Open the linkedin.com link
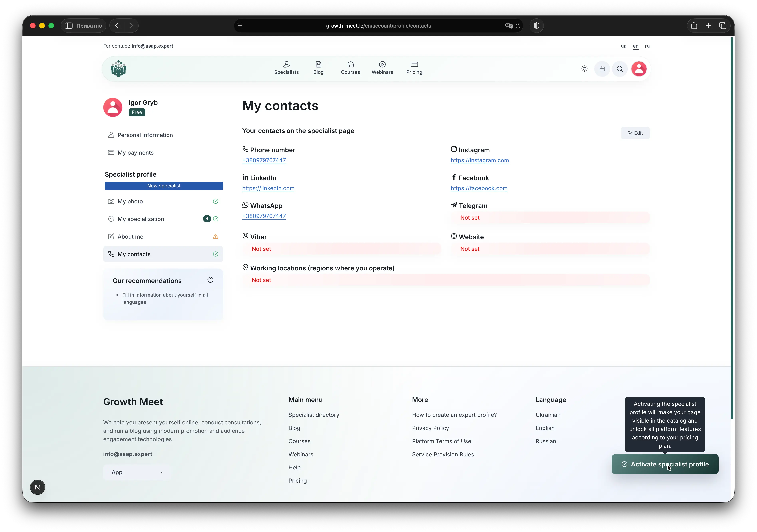757x532 pixels. click(268, 188)
